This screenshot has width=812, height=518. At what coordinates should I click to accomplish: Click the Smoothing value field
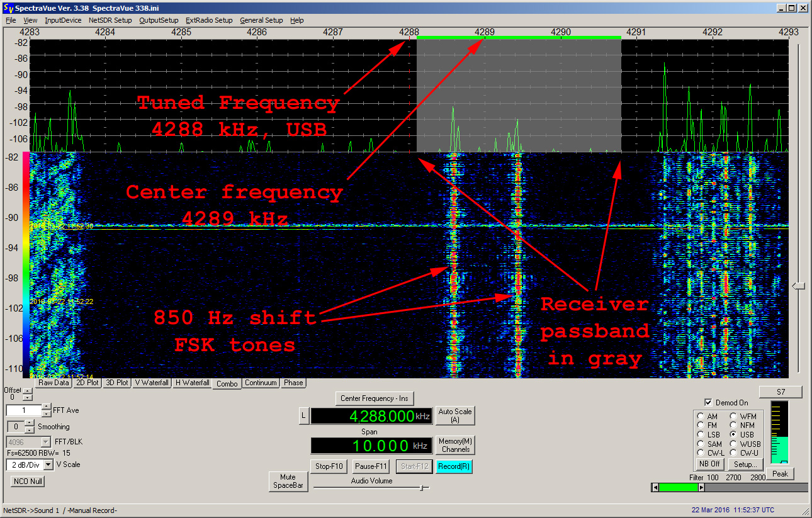(14, 426)
